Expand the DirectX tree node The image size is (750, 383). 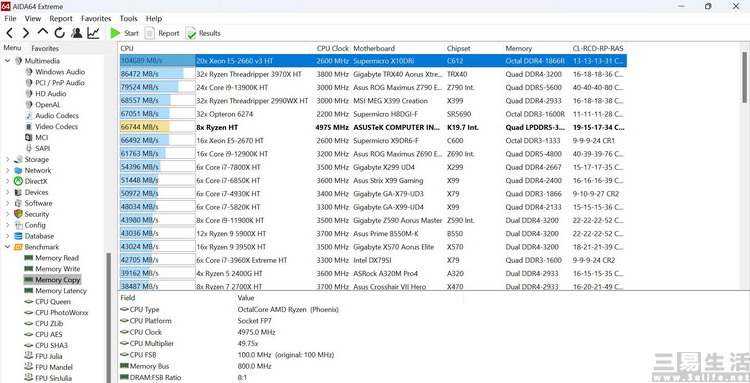[x=7, y=182]
